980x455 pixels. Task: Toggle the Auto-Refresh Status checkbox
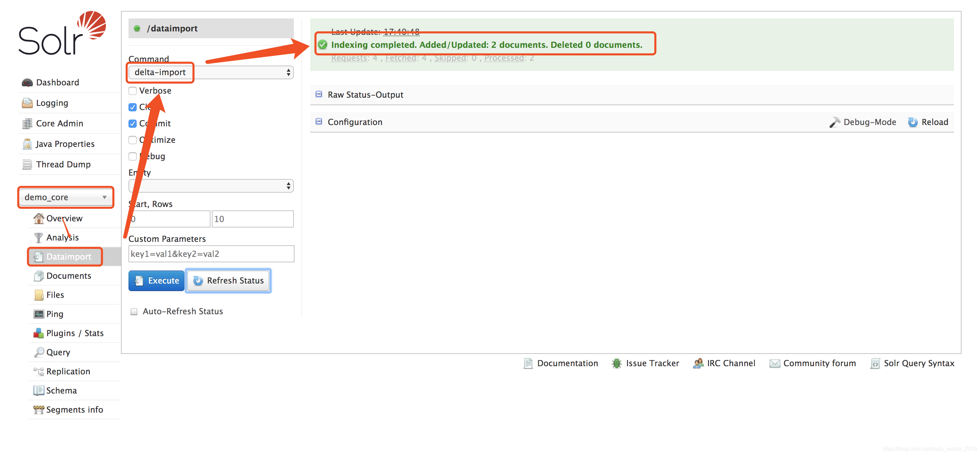134,312
